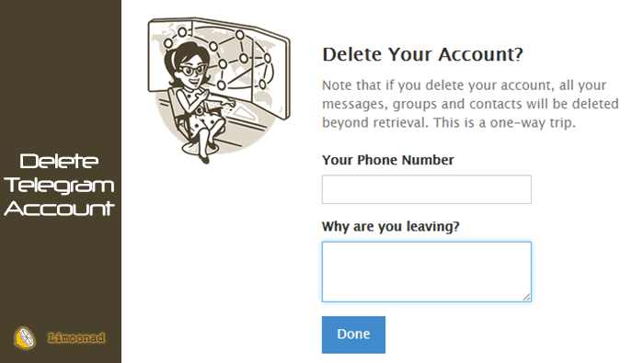
Task: Click the Limoonad lemon logo icon
Action: tap(25, 338)
